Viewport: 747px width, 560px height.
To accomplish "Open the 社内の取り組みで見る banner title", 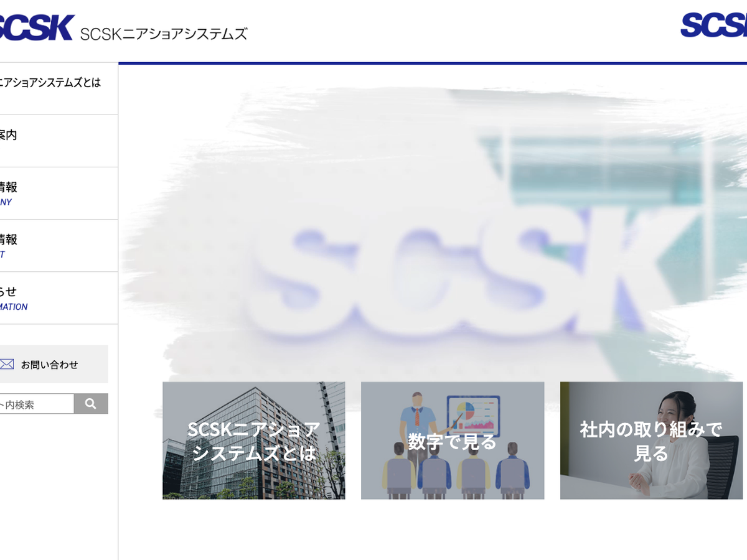I will (651, 441).
